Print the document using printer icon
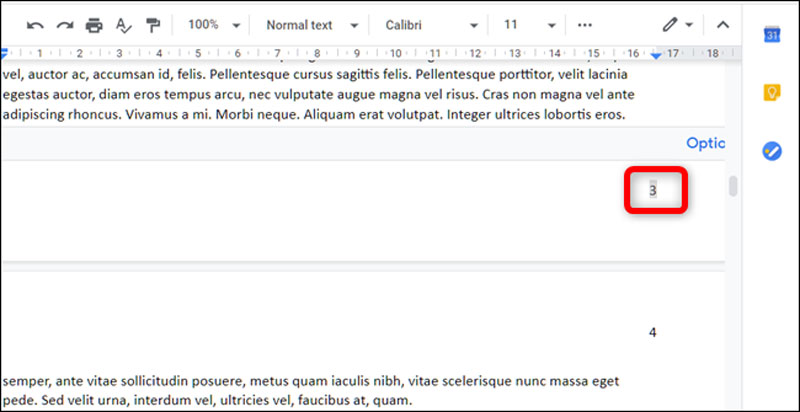 click(94, 25)
